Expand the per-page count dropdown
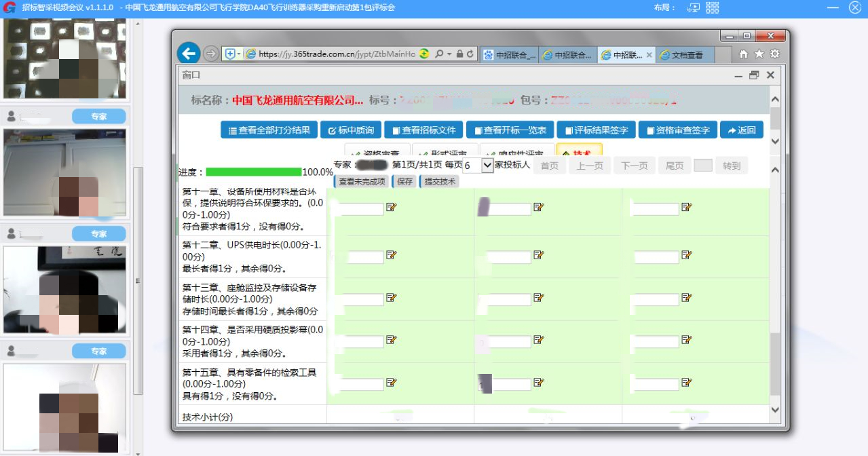Image resolution: width=868 pixels, height=456 pixels. coord(487,165)
